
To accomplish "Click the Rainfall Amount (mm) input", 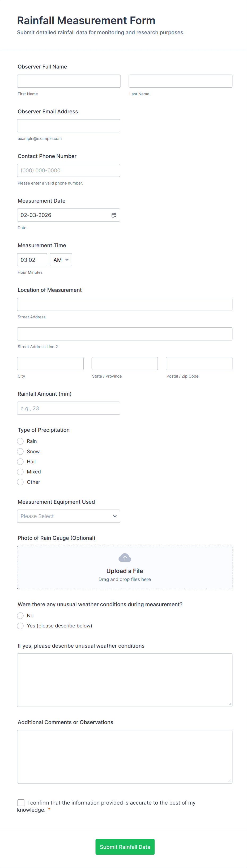I will point(69,408).
